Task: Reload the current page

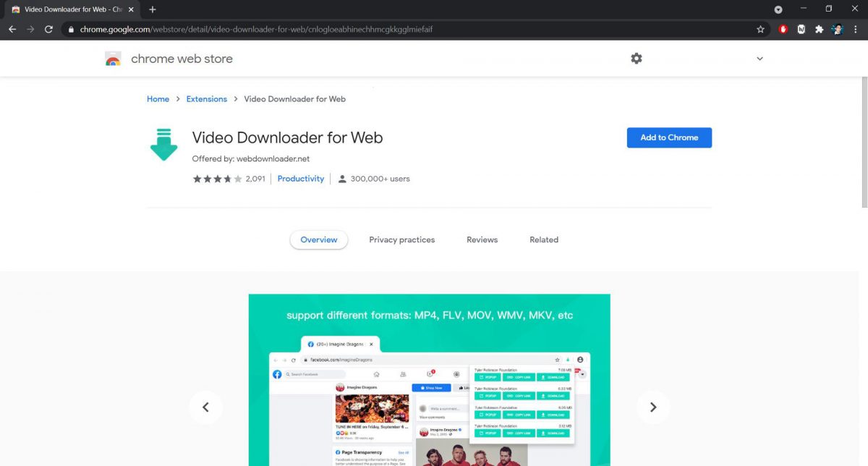Action: coord(48,29)
